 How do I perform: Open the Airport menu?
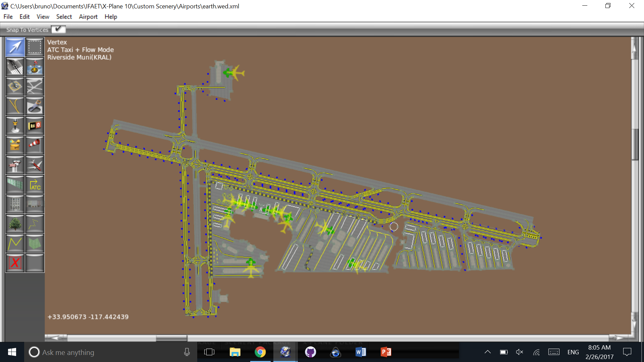tap(88, 17)
